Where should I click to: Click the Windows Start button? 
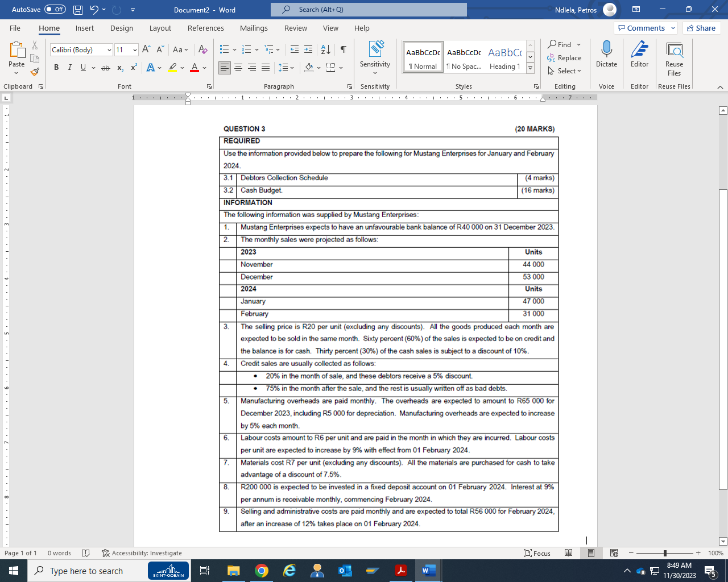[x=14, y=571]
